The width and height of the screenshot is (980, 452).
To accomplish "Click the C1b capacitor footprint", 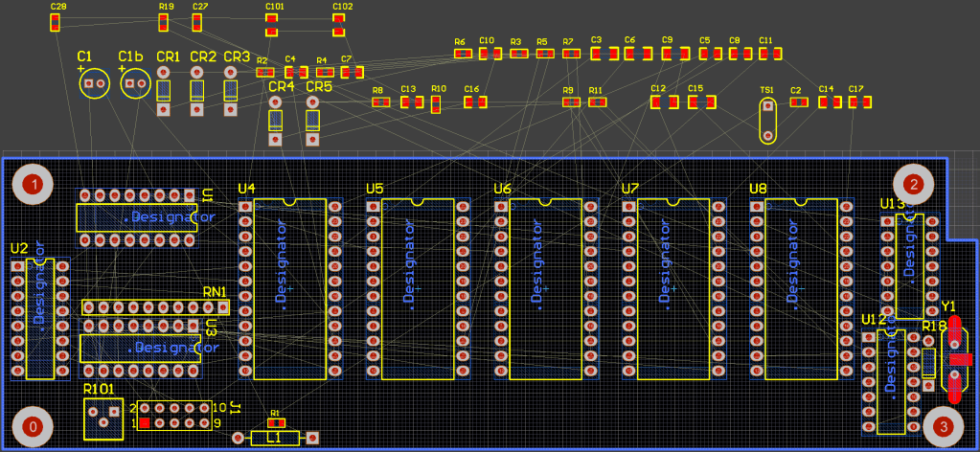I will pos(134,84).
